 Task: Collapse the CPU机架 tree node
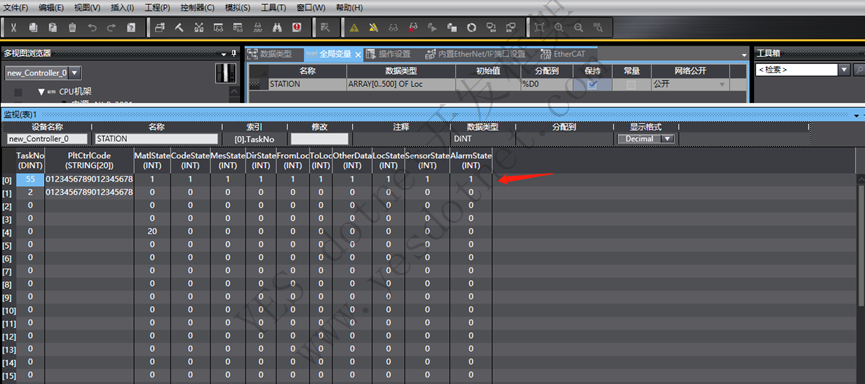pyautogui.click(x=41, y=92)
